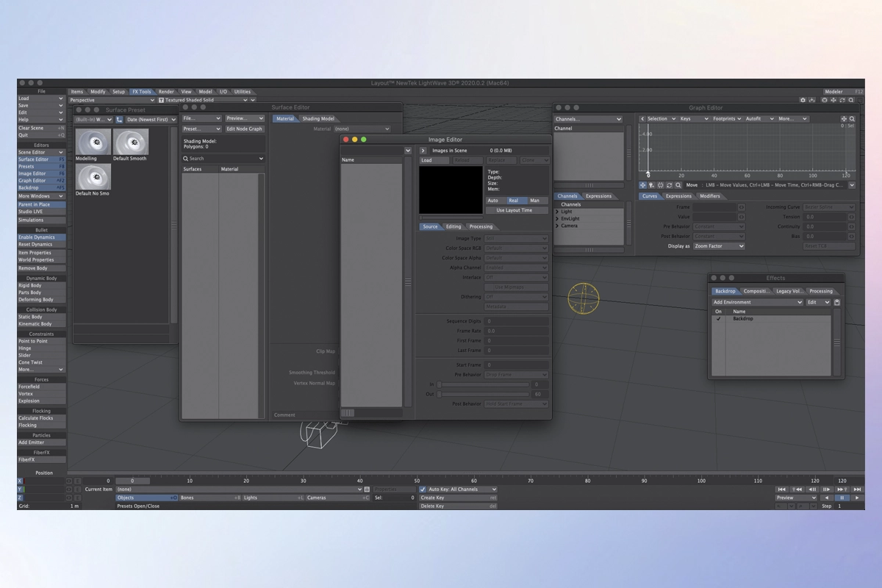Select the Default Smooth preset thumbnail

131,142
